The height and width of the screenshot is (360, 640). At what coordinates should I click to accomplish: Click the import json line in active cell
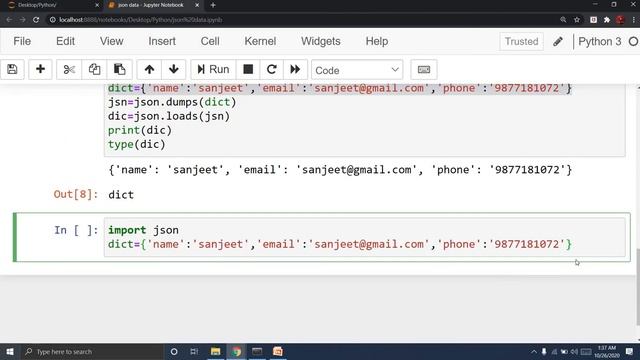point(143,230)
